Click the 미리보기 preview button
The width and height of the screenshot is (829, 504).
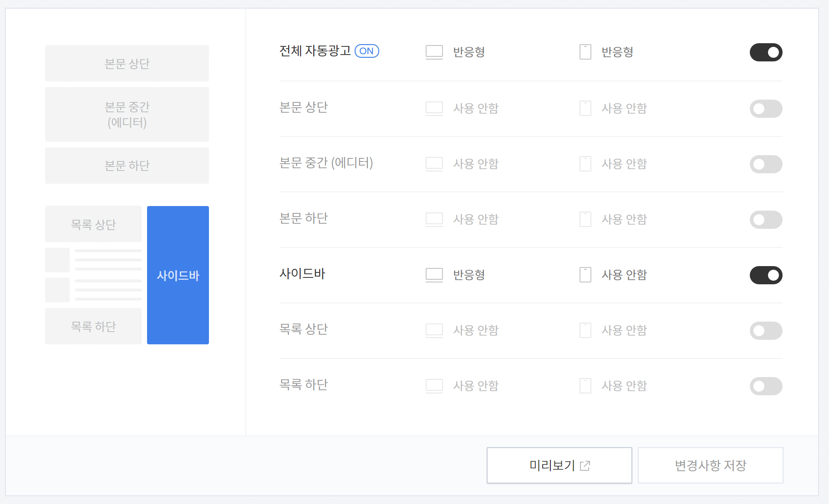tap(559, 465)
